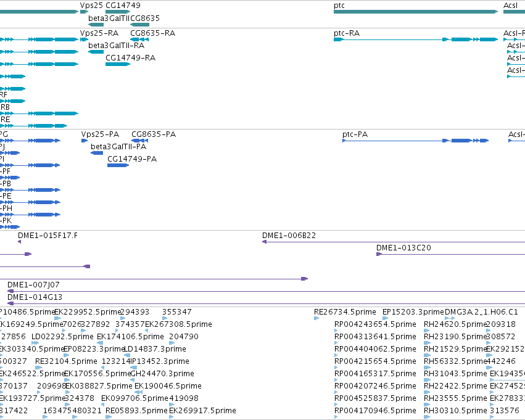Select the EK267308.5prime EST label
Image resolution: width=525 pixels, height=420 pixels.
tap(178, 324)
